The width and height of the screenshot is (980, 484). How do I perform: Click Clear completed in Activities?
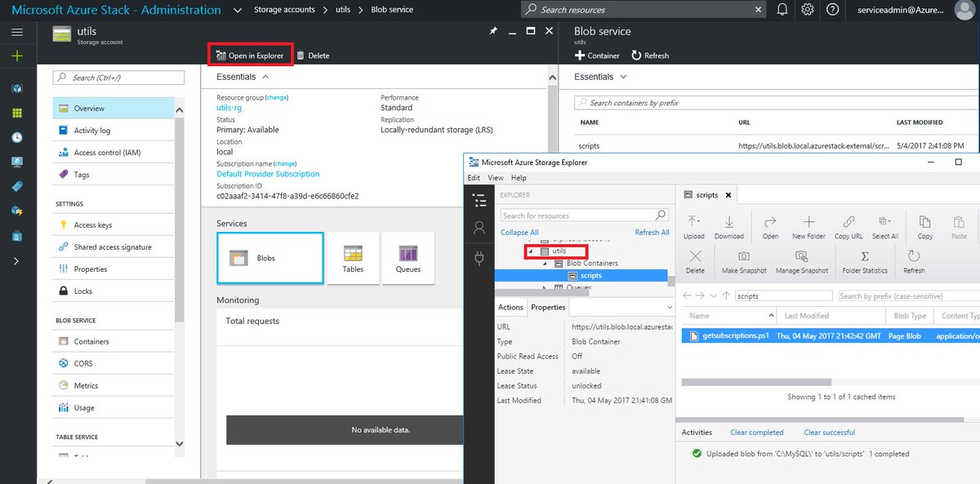click(x=757, y=432)
